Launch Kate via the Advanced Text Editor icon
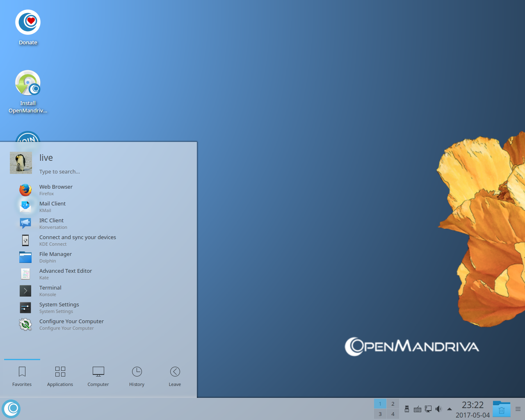The height and width of the screenshot is (420, 525). tap(25, 274)
